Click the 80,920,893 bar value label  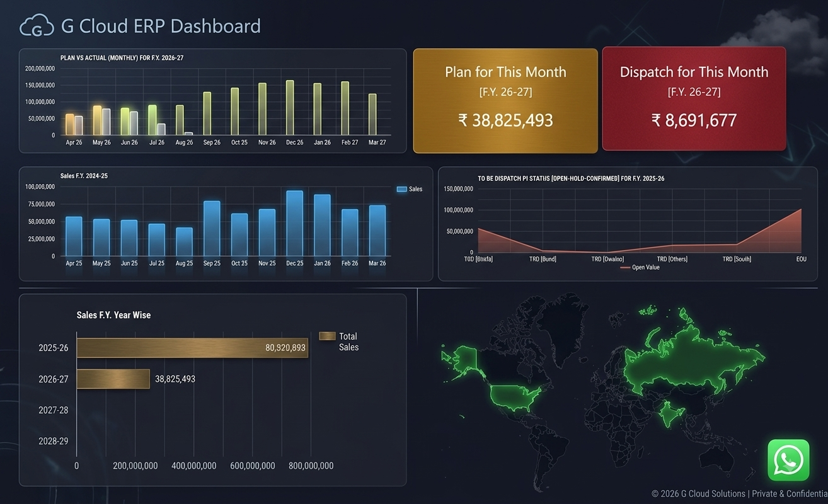[x=285, y=348]
